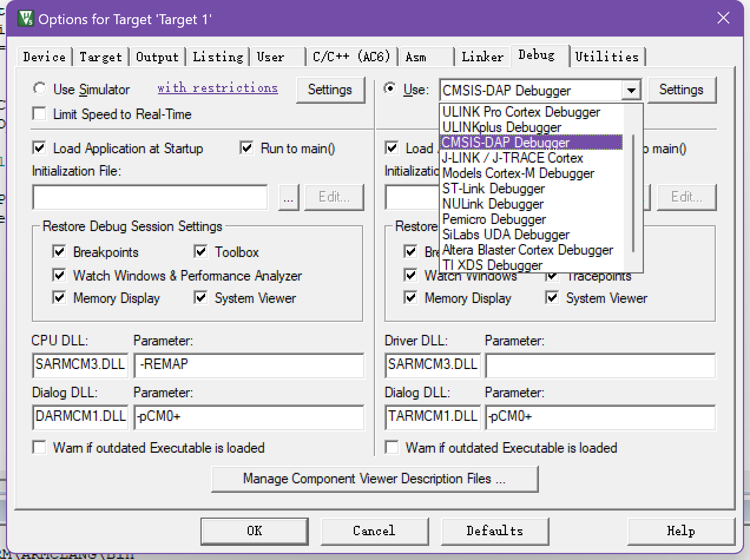Disable Toolbox restore option
The width and height of the screenshot is (750, 560).
201,252
